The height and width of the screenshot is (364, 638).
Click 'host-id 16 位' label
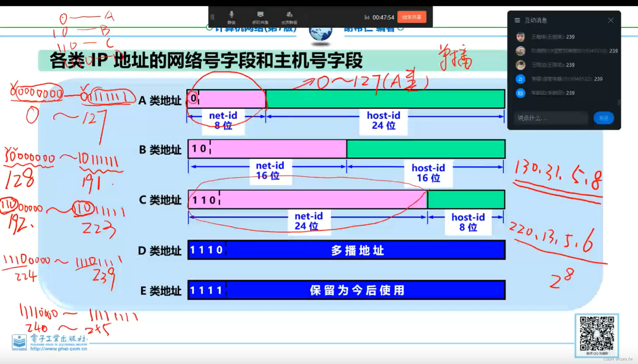click(x=428, y=173)
